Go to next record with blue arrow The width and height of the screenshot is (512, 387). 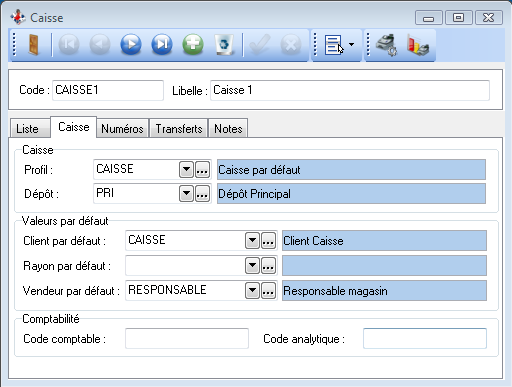point(131,44)
